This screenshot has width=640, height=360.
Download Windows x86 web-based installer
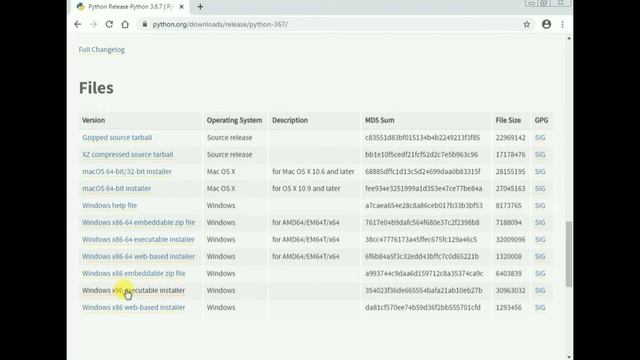tap(133, 307)
